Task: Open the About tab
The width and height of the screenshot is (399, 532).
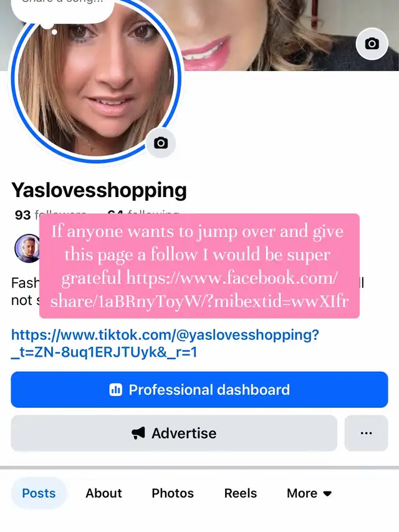Action: (x=103, y=493)
